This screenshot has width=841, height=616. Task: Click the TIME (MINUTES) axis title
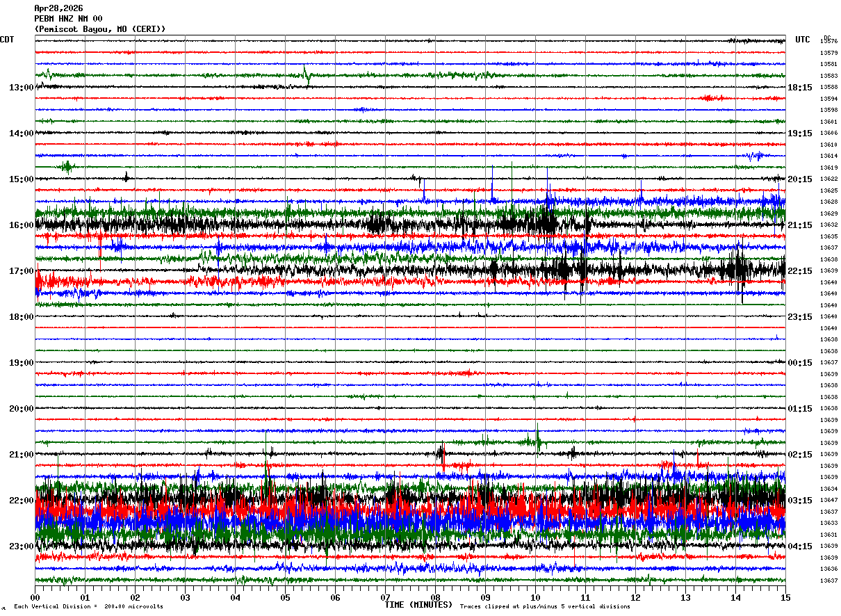point(418,605)
